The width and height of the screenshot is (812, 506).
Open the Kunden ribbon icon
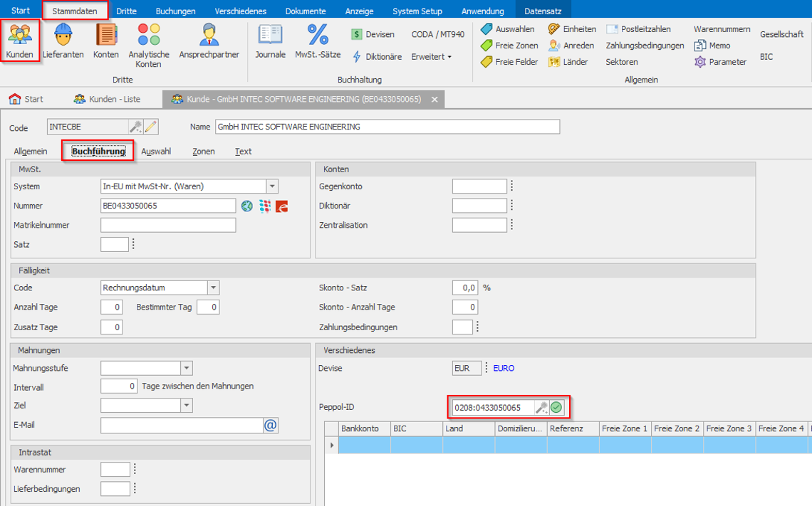[19, 40]
